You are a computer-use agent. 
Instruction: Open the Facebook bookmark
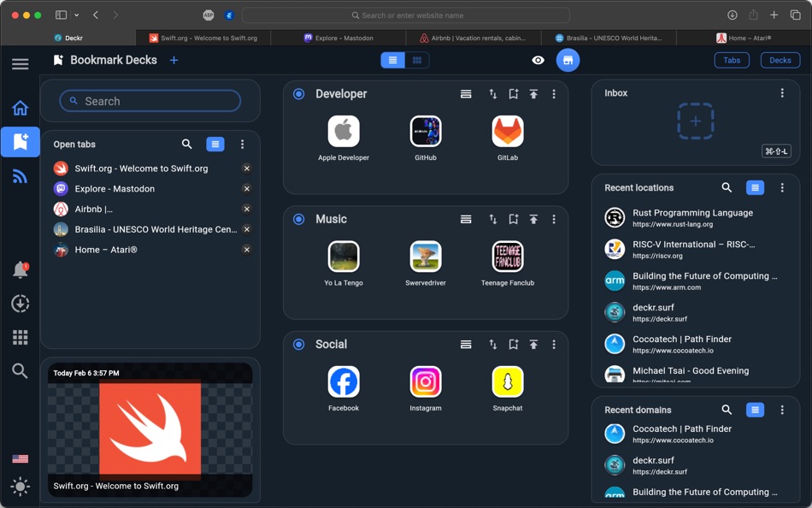(344, 381)
